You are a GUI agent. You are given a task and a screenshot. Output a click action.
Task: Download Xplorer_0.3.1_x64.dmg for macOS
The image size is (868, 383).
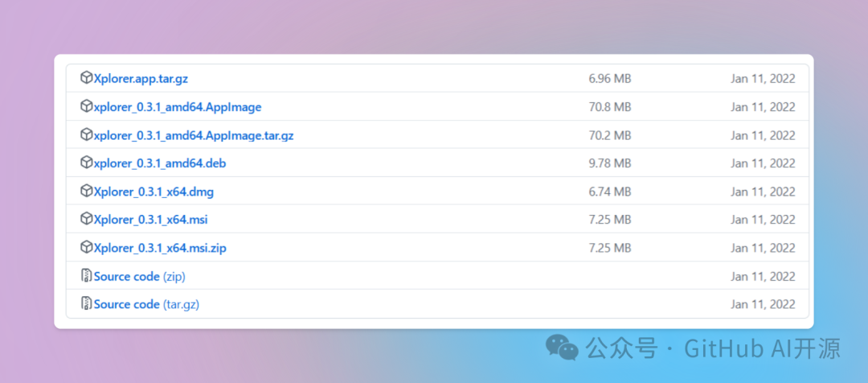pos(154,191)
